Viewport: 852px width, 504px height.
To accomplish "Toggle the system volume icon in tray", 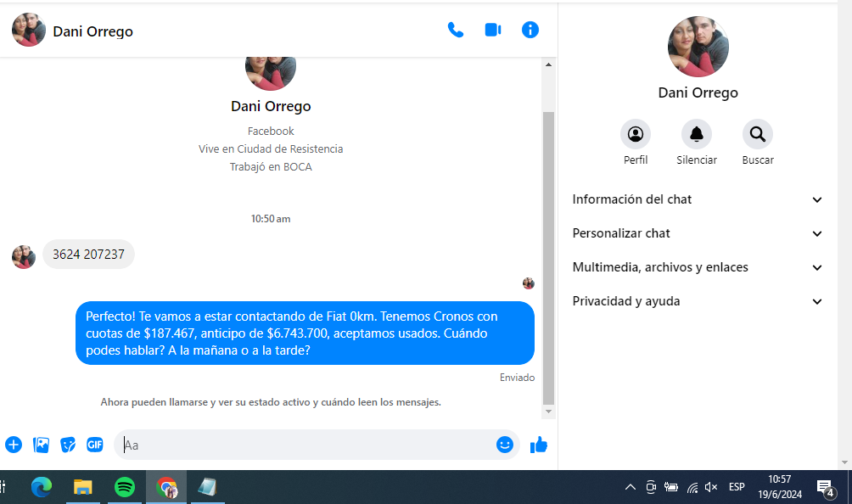I will pos(711,487).
